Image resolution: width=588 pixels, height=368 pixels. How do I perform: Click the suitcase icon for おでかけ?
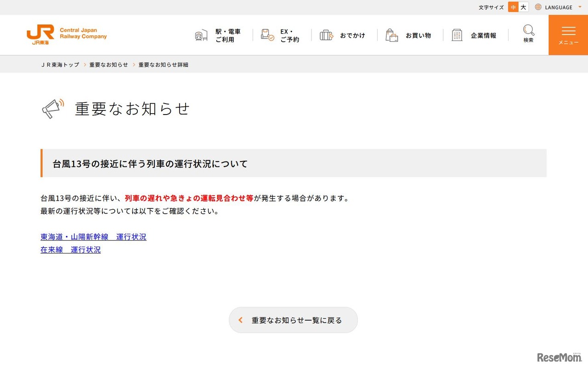[x=326, y=35]
